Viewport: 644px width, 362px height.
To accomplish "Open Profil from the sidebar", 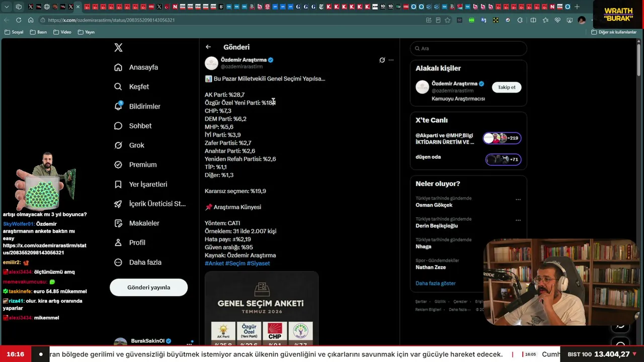I will coord(129,242).
